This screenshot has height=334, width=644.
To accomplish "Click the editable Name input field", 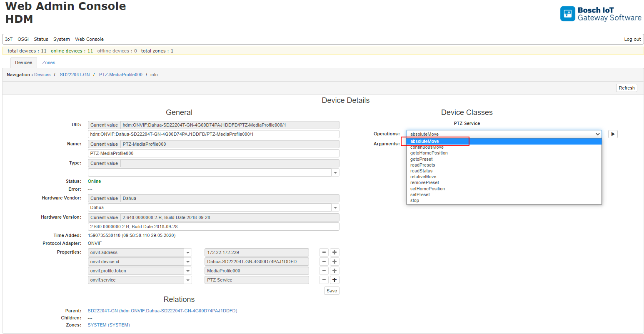I will click(213, 153).
